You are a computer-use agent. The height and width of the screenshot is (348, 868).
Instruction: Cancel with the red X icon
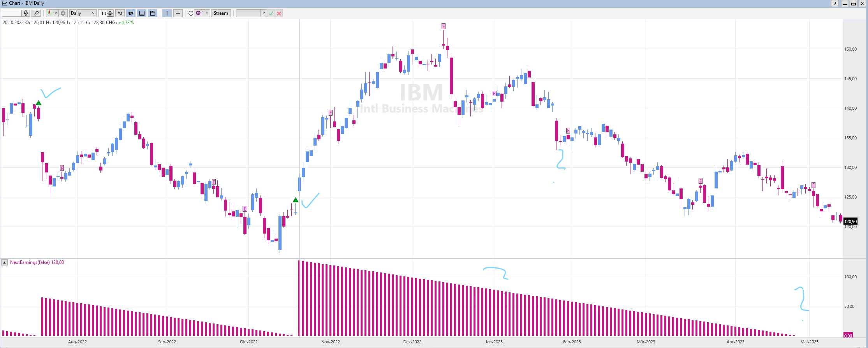[279, 13]
